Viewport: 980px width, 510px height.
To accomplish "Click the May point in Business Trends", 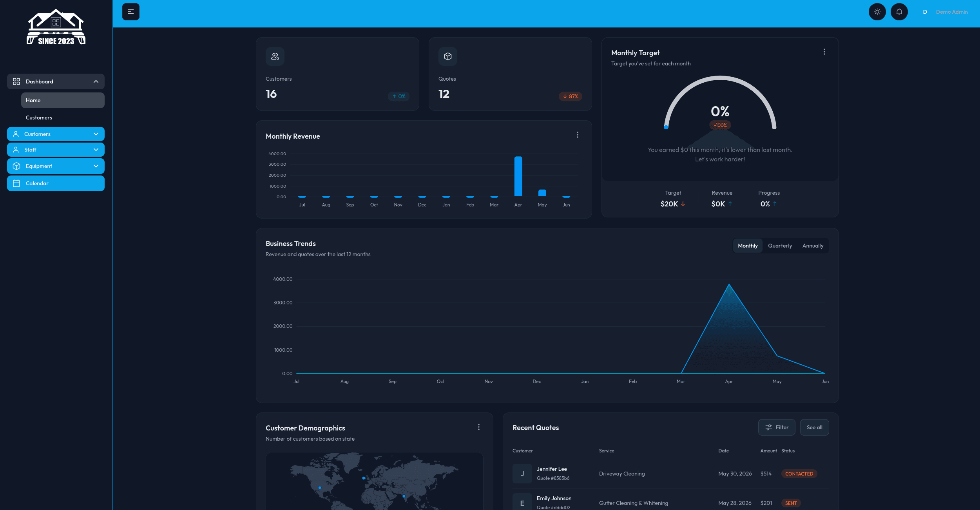I will (777, 356).
